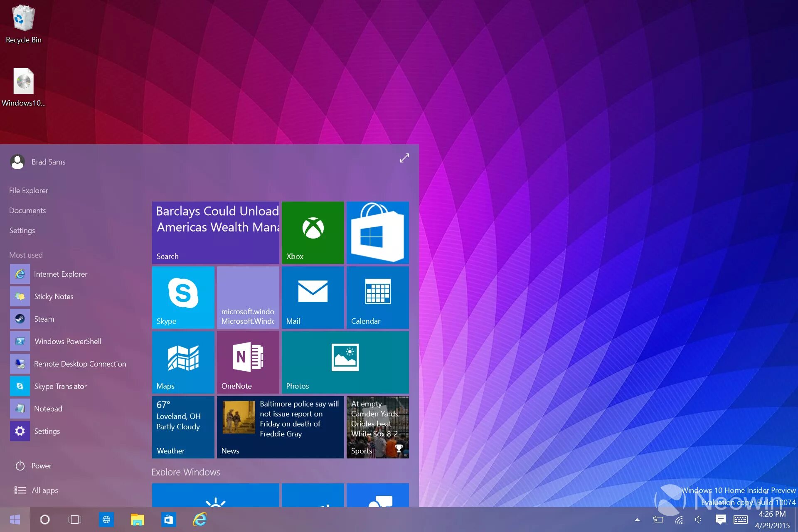The image size is (798, 532).
Task: Launch Skype from Start menu tile
Action: coord(183,296)
